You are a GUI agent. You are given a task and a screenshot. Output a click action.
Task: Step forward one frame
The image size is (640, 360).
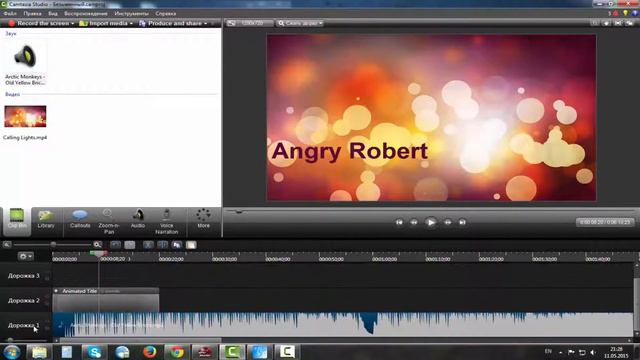[448, 222]
